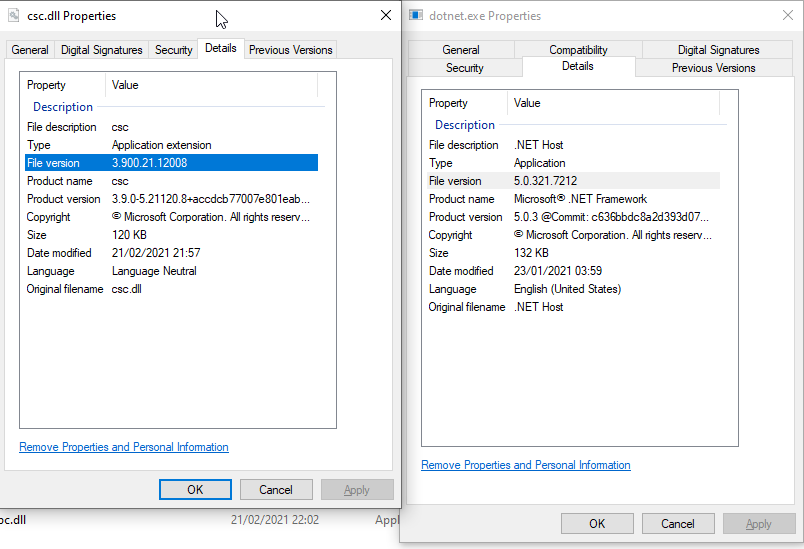Viewport: 804px width, 549px height.
Task: Click Value column header in dotnet.exe list
Action: 613,103
